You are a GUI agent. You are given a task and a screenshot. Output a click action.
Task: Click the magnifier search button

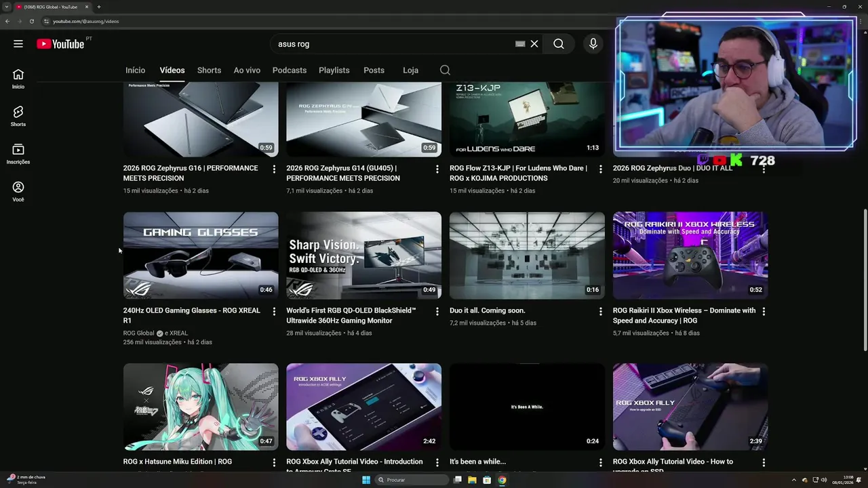pos(559,44)
